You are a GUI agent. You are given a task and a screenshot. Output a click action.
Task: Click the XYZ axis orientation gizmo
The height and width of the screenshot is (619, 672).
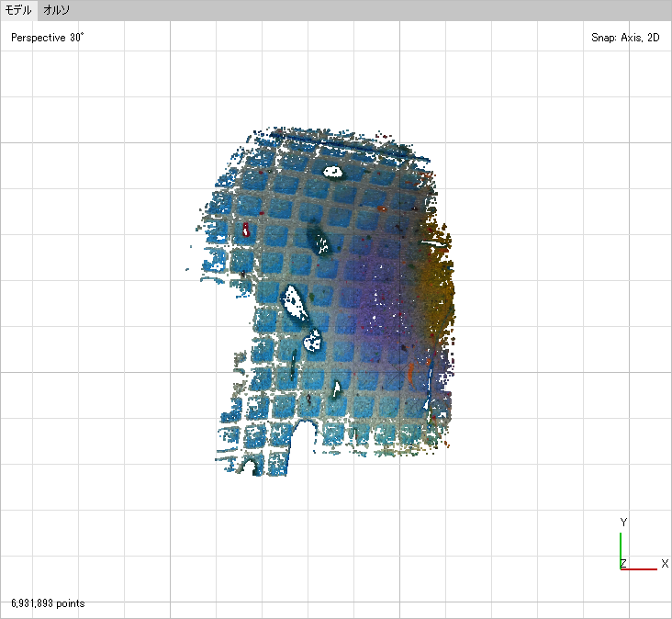tap(643, 546)
